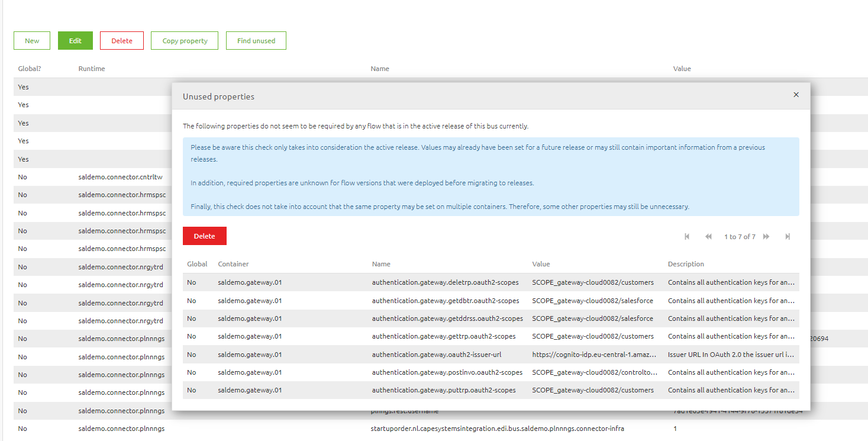This screenshot has width=868, height=441.
Task: Click the Global column header in the dialog
Action: tap(196, 264)
